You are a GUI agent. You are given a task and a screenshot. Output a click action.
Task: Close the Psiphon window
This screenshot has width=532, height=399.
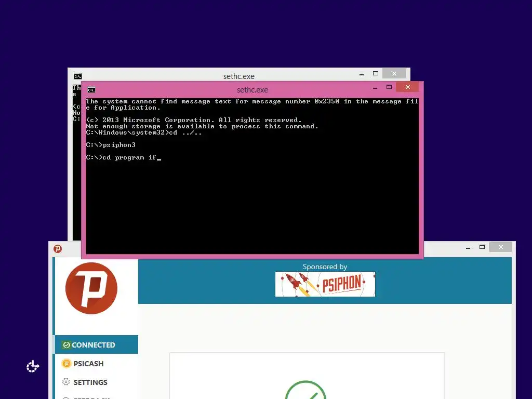click(500, 247)
